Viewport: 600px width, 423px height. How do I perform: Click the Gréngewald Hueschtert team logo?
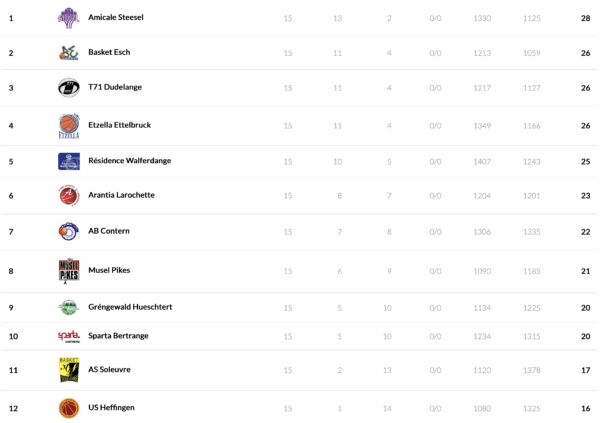click(68, 307)
